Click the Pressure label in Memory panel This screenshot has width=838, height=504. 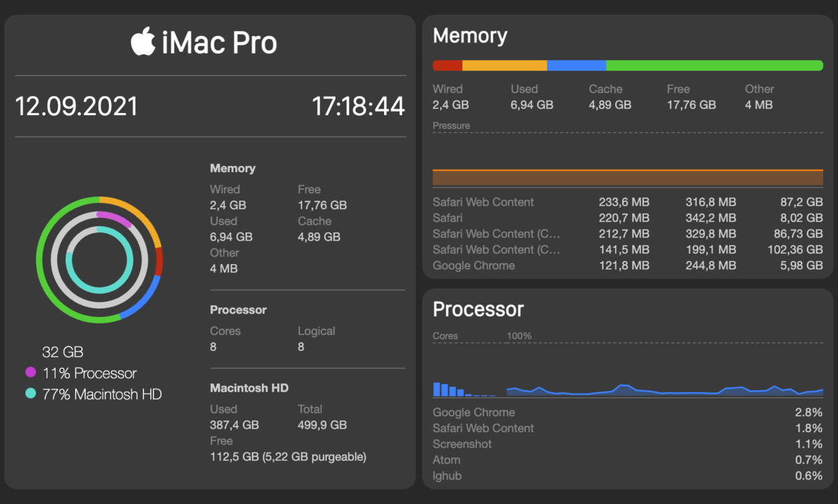click(x=451, y=126)
